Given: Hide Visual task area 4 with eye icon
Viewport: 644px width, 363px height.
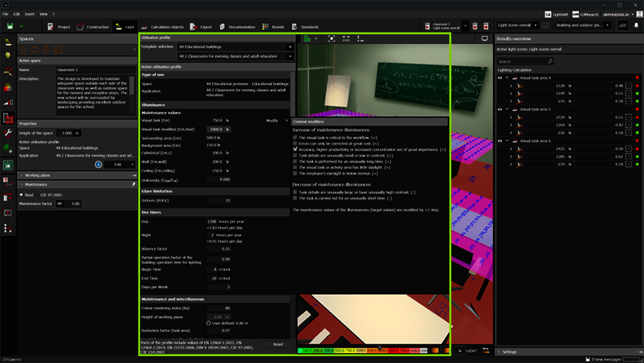Looking at the screenshot, I should click(x=500, y=78).
